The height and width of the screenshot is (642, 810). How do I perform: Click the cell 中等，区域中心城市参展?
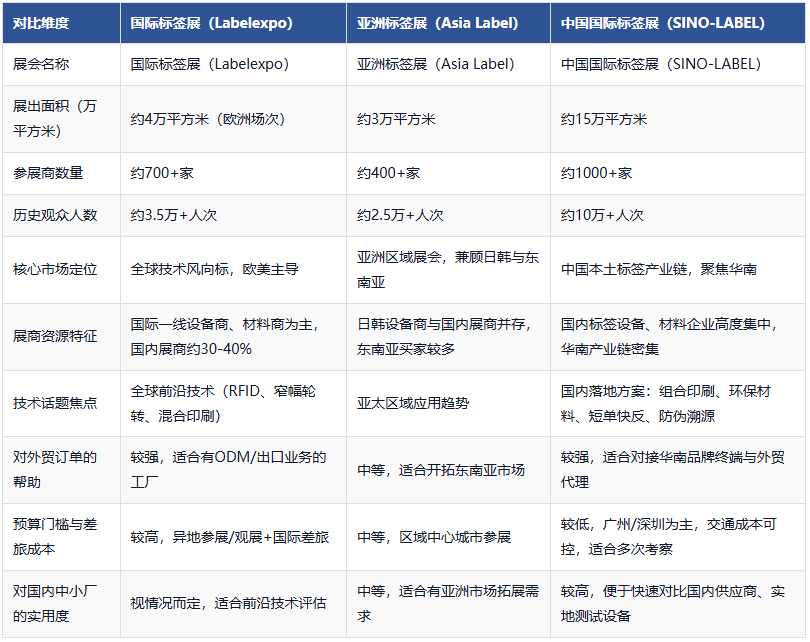448,537
